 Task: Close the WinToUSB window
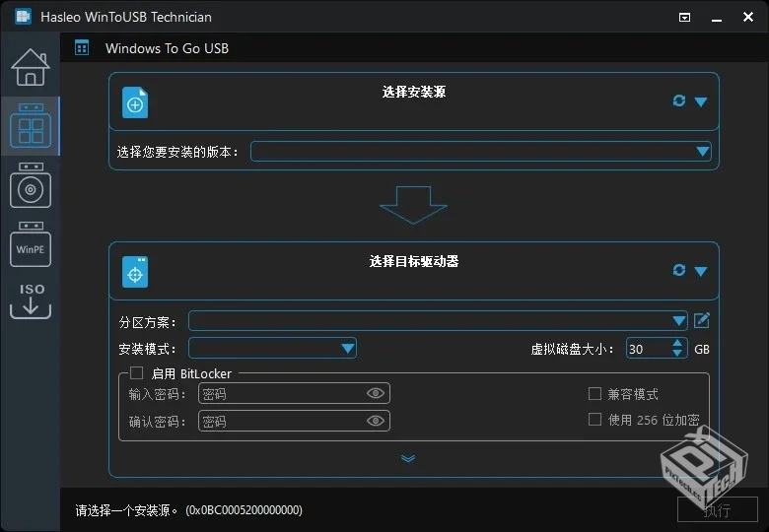[x=748, y=17]
